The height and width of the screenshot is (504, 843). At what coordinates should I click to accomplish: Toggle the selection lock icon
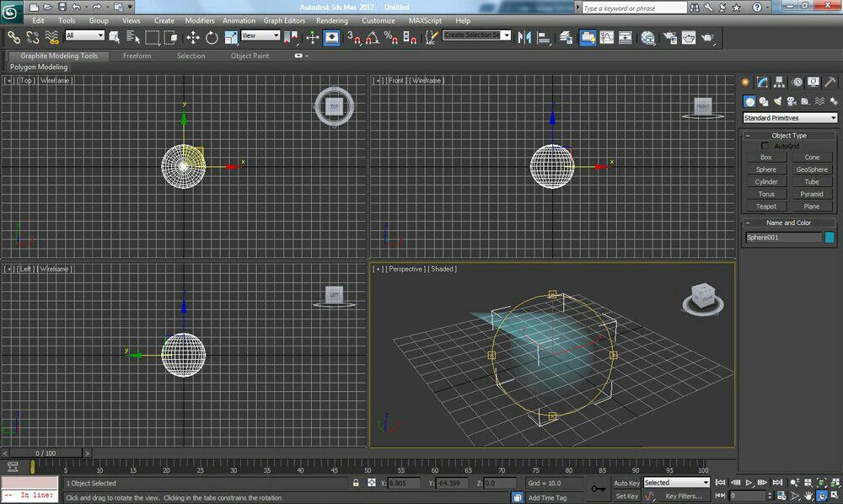(x=356, y=483)
